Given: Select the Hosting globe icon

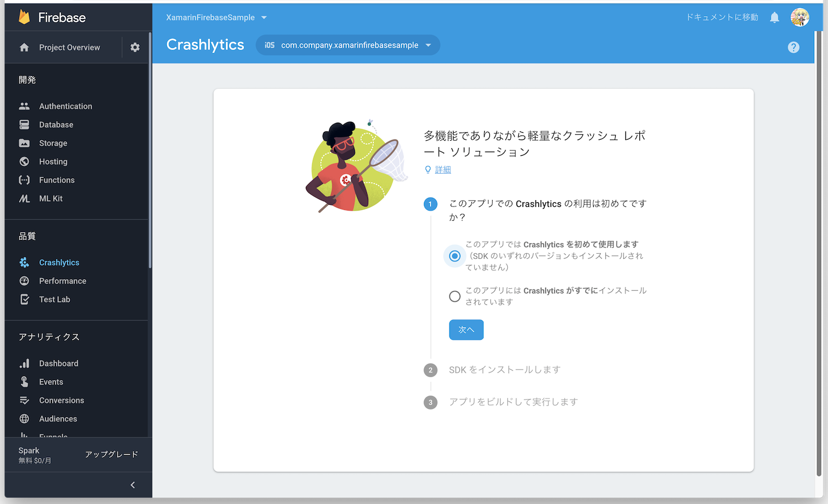Looking at the screenshot, I should pos(23,161).
